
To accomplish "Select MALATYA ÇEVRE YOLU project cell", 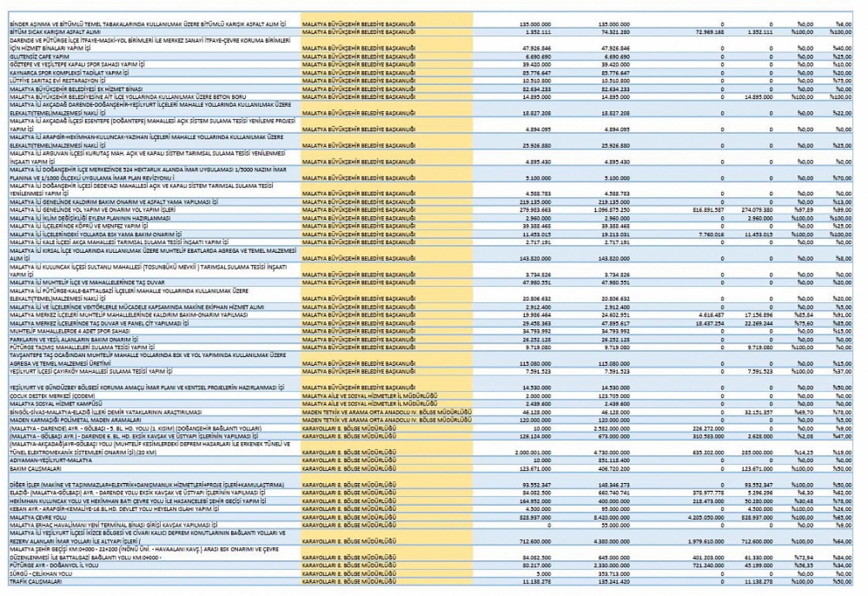I will (x=38, y=517).
